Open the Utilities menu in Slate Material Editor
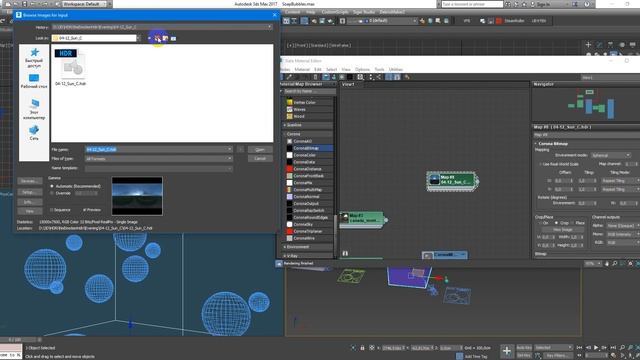The image size is (640, 360). click(396, 69)
